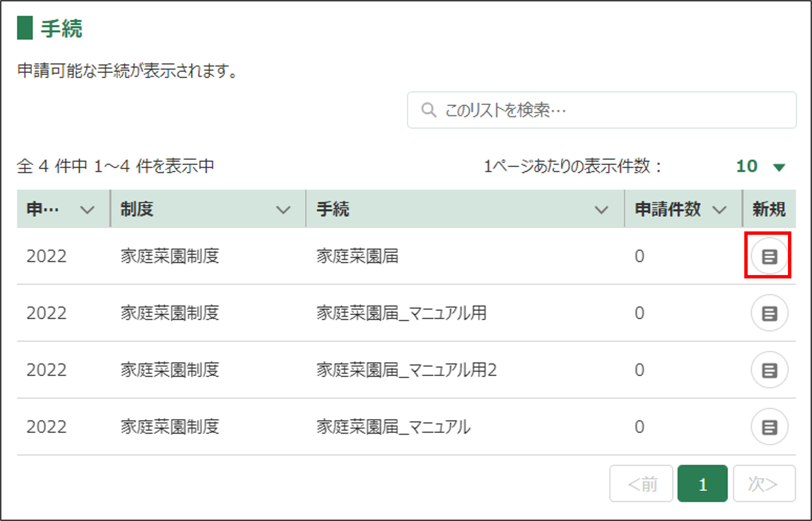
Task: Open the 申請件数 column chevron
Action: tap(719, 210)
